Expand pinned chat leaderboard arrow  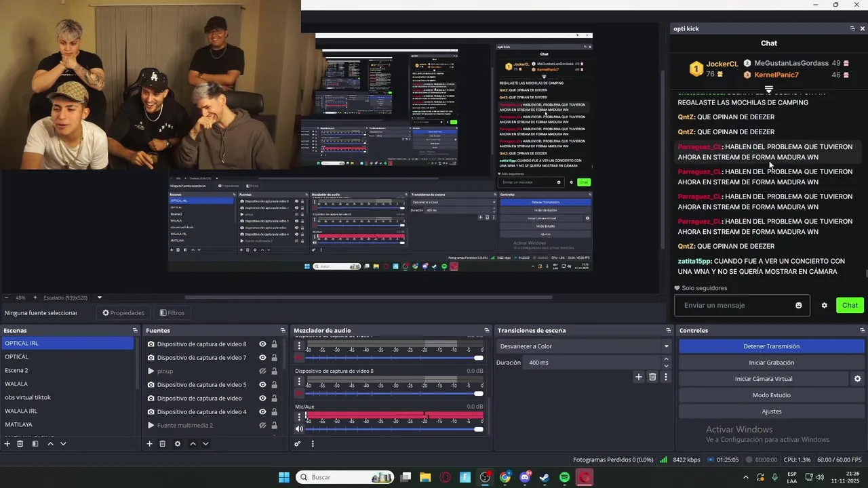[769, 89]
